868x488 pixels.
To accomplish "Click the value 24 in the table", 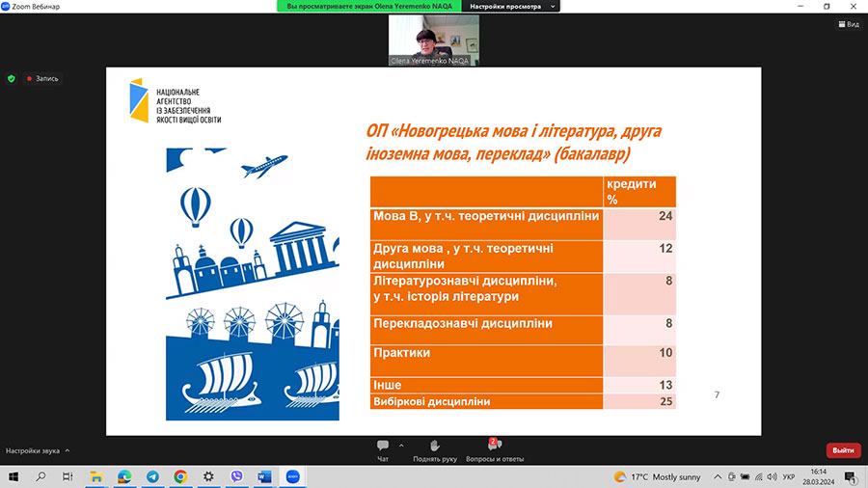I will point(665,216).
